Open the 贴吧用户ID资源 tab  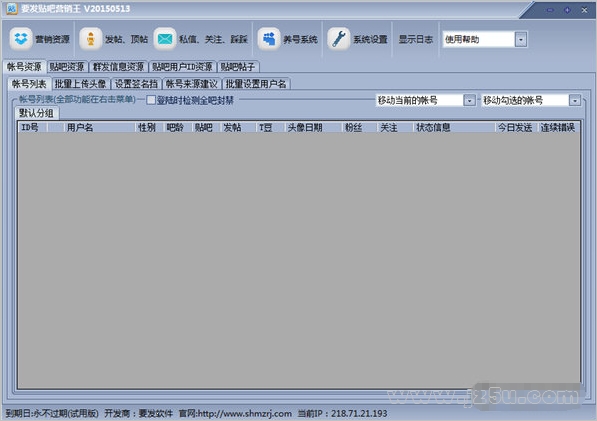182,67
